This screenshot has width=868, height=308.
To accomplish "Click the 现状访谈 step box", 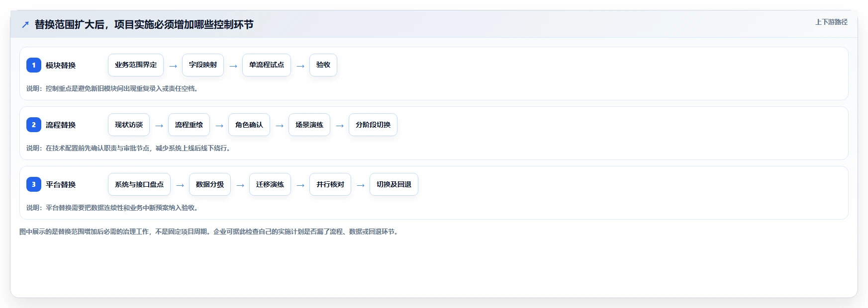I will (129, 125).
